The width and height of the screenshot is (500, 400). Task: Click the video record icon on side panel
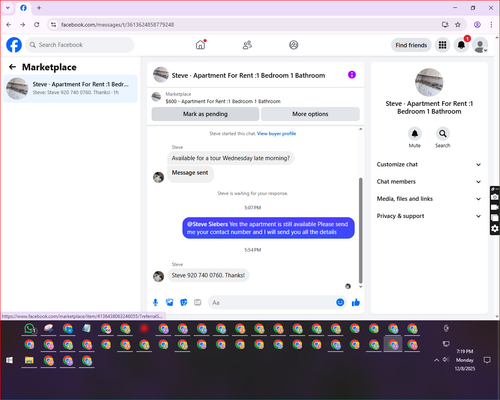click(x=495, y=207)
